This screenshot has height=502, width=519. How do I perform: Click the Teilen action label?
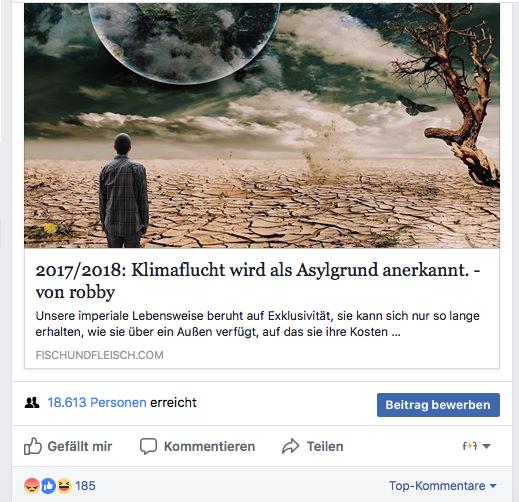(325, 446)
